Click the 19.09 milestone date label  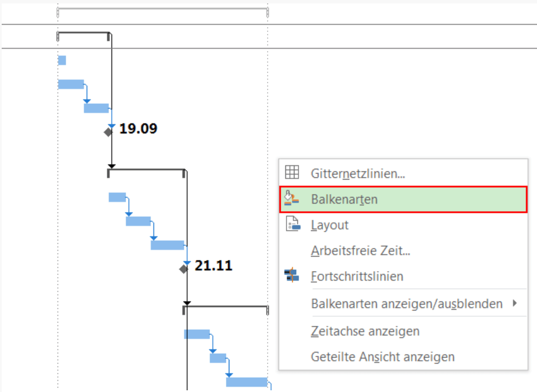click(138, 129)
